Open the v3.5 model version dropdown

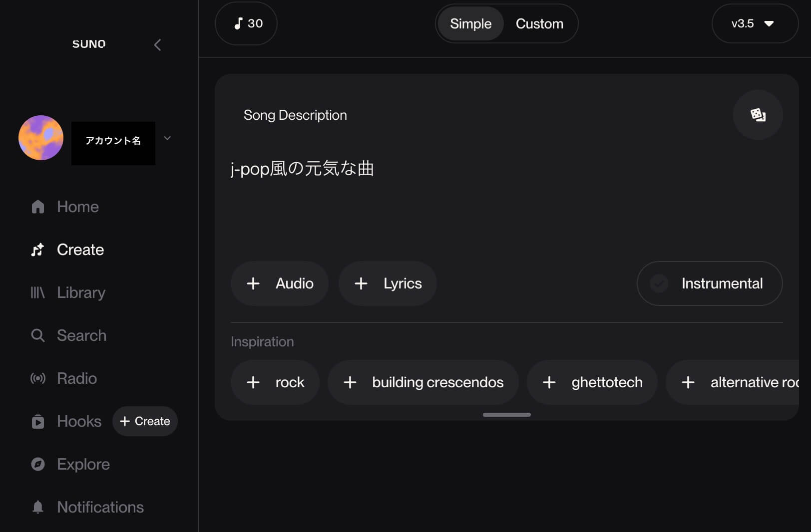[x=754, y=23]
